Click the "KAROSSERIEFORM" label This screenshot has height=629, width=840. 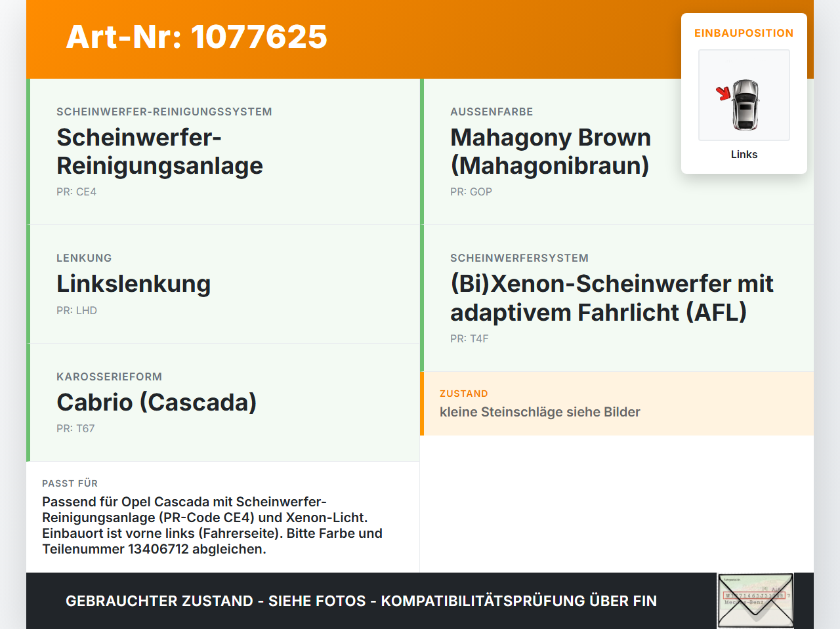(109, 376)
